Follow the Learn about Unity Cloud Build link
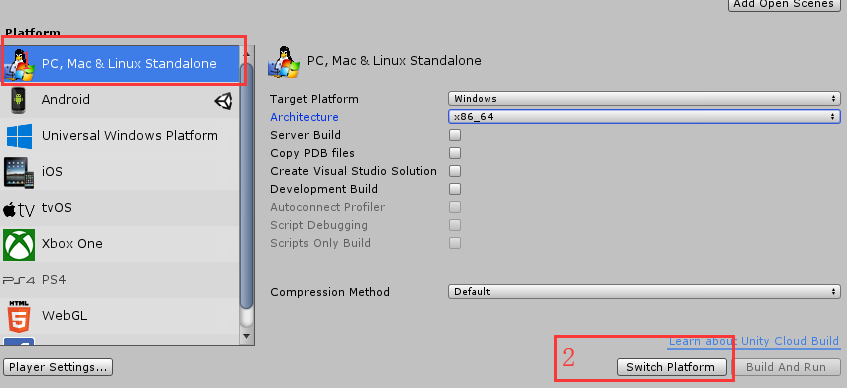This screenshot has height=388, width=847. [754, 342]
